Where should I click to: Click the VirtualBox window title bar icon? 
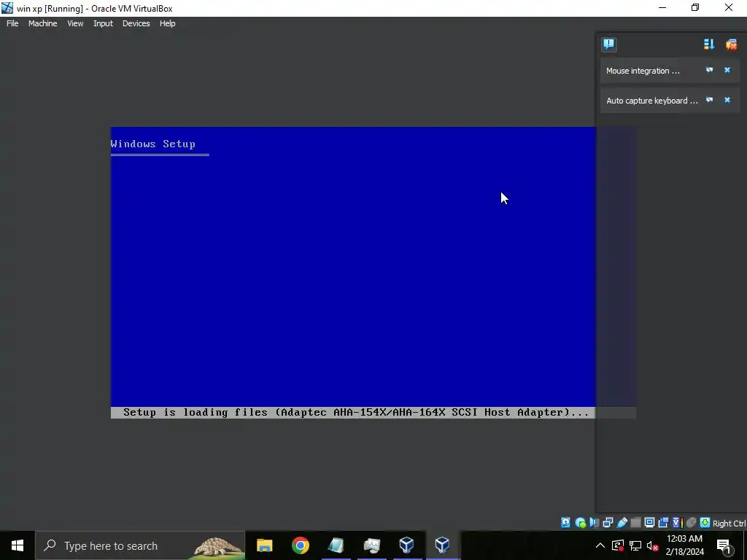[7, 8]
